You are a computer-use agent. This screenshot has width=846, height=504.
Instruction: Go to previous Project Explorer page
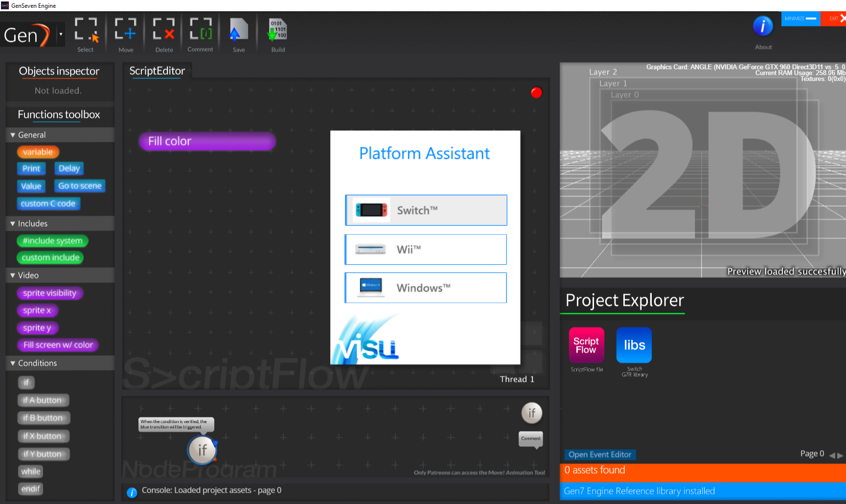point(832,455)
